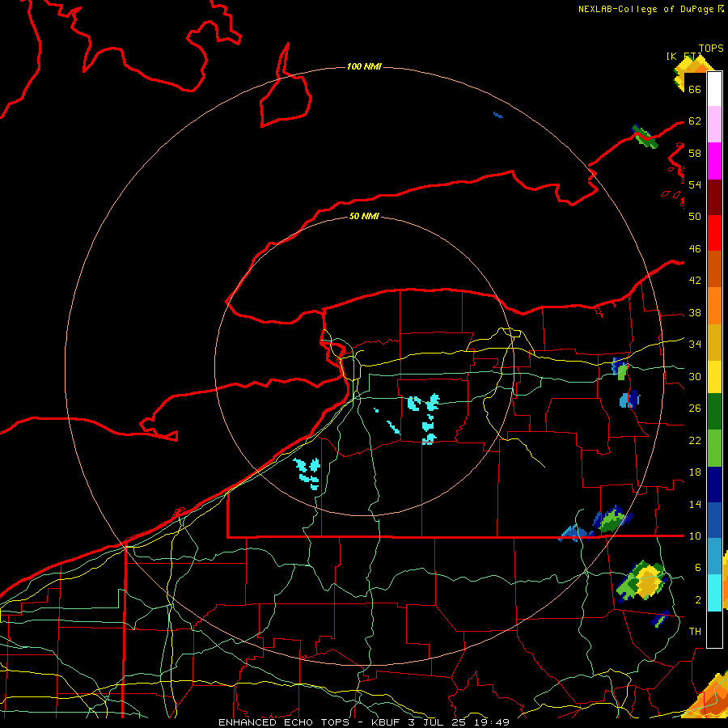
Task: Click the TOPS legend title
Action: [x=711, y=49]
